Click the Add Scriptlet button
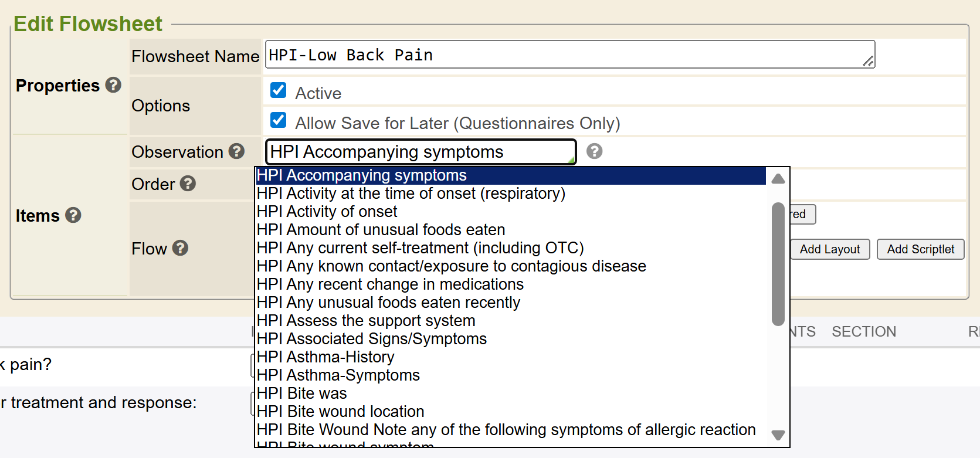980x458 pixels. [x=920, y=249]
